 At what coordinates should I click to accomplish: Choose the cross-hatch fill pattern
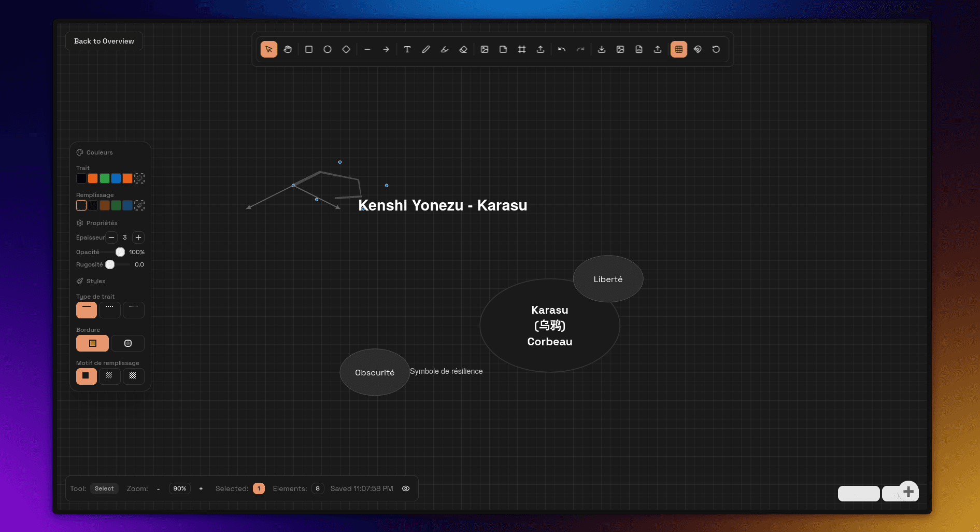click(134, 376)
